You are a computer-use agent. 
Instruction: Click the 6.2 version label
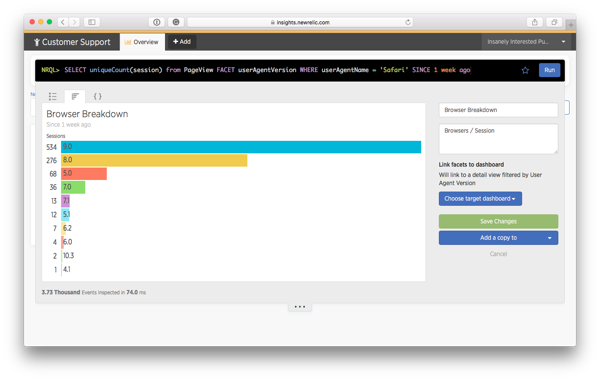67,228
